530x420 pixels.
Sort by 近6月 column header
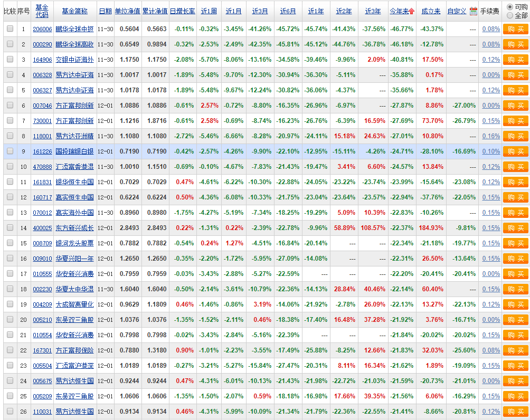(288, 11)
